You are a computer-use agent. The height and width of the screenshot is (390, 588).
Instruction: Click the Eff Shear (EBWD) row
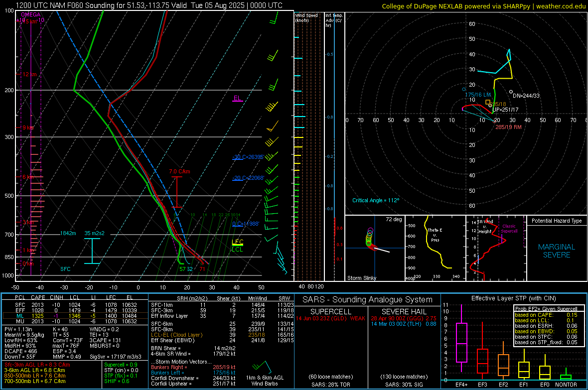tap(222, 341)
